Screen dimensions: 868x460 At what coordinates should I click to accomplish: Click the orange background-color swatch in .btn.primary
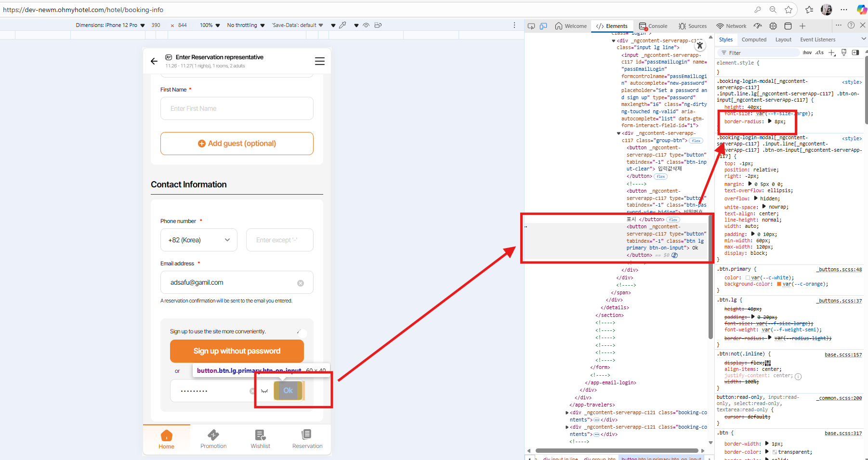coord(779,284)
